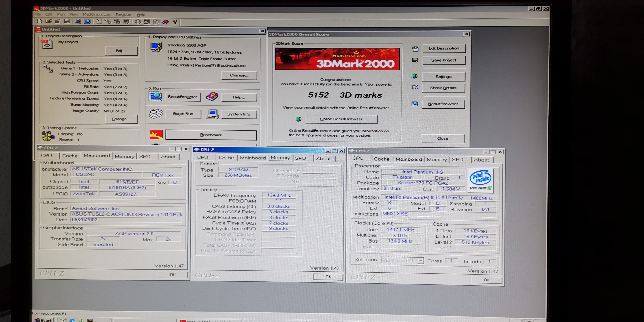Open the Register menu
The height and width of the screenshot is (322, 644).
pyautogui.click(x=123, y=14)
